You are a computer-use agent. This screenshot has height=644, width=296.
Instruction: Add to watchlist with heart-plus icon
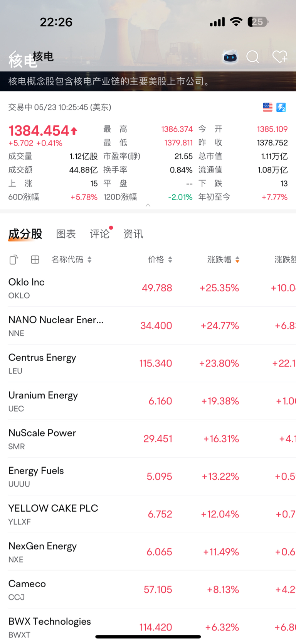pyautogui.click(x=279, y=57)
